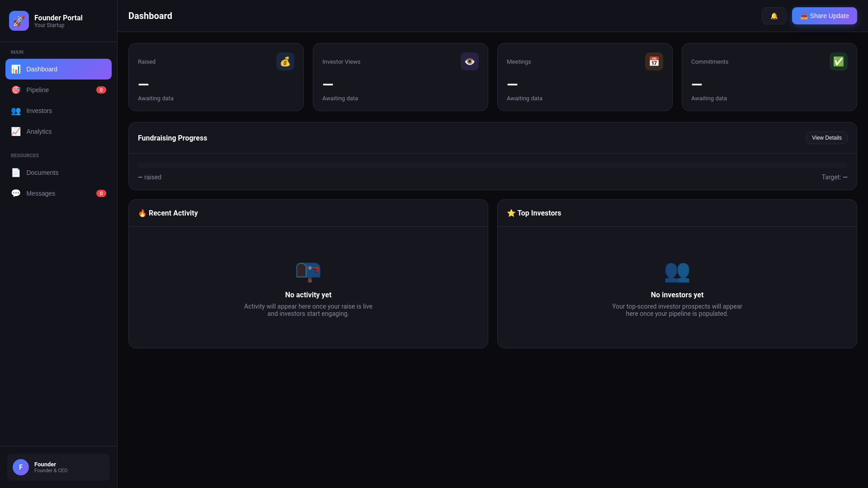Click 'No activity yet' message
This screenshot has height=488, width=868.
coord(308,295)
